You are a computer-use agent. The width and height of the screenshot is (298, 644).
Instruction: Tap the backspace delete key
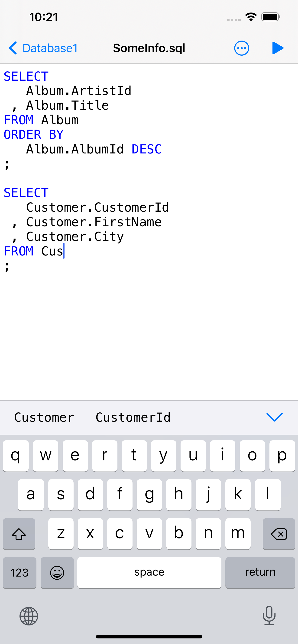[x=279, y=534]
